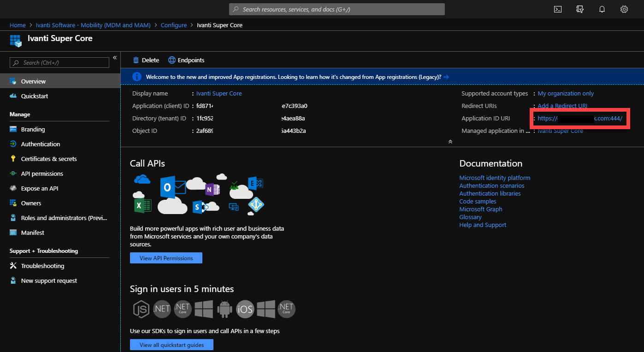Image resolution: width=644 pixels, height=352 pixels.
Task: Select the Certificates & secrets key icon
Action: point(14,159)
